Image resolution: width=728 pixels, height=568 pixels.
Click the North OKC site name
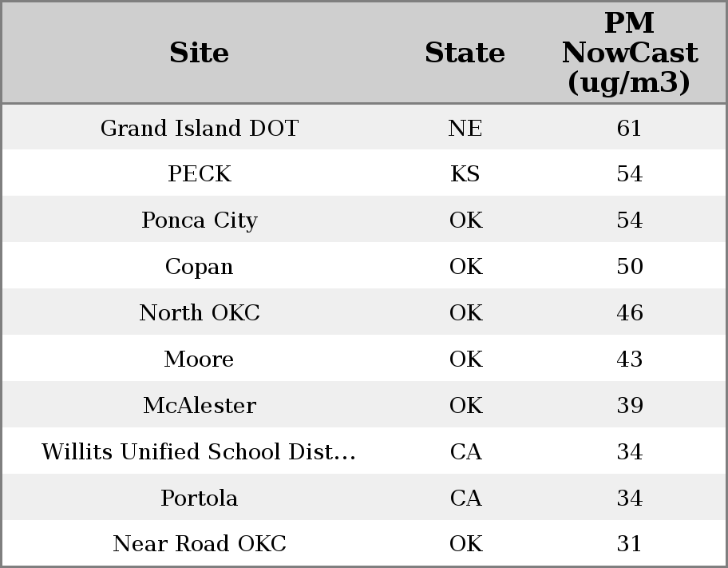point(199,313)
